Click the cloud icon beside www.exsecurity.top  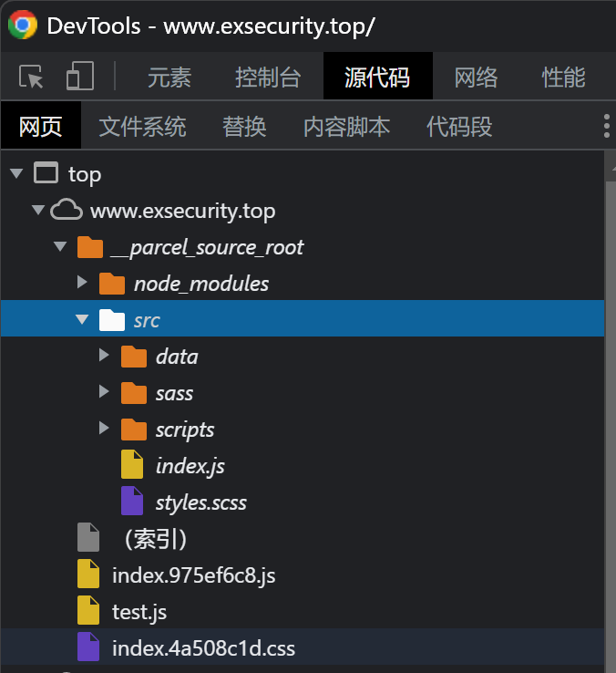(x=66, y=210)
